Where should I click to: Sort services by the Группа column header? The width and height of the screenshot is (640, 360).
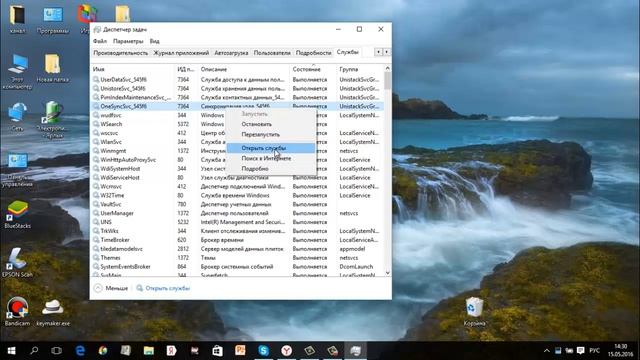(x=360, y=69)
